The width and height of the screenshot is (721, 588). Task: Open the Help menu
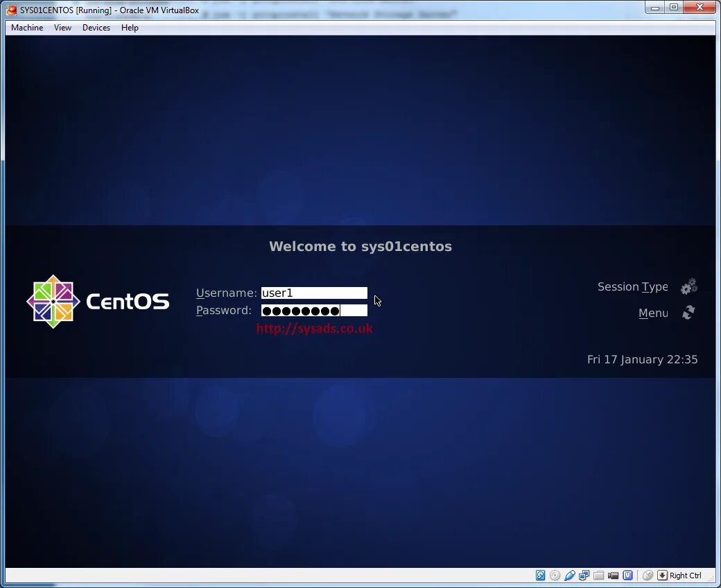coord(130,28)
